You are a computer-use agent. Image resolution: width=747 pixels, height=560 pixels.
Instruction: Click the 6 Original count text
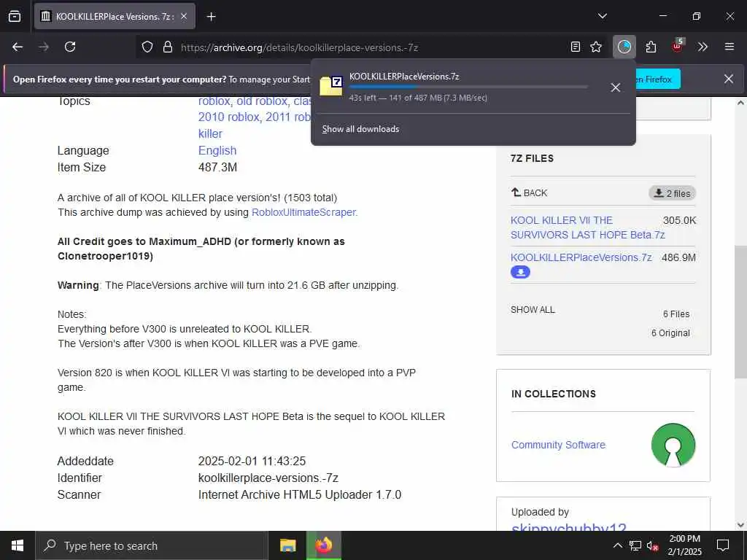[670, 333]
